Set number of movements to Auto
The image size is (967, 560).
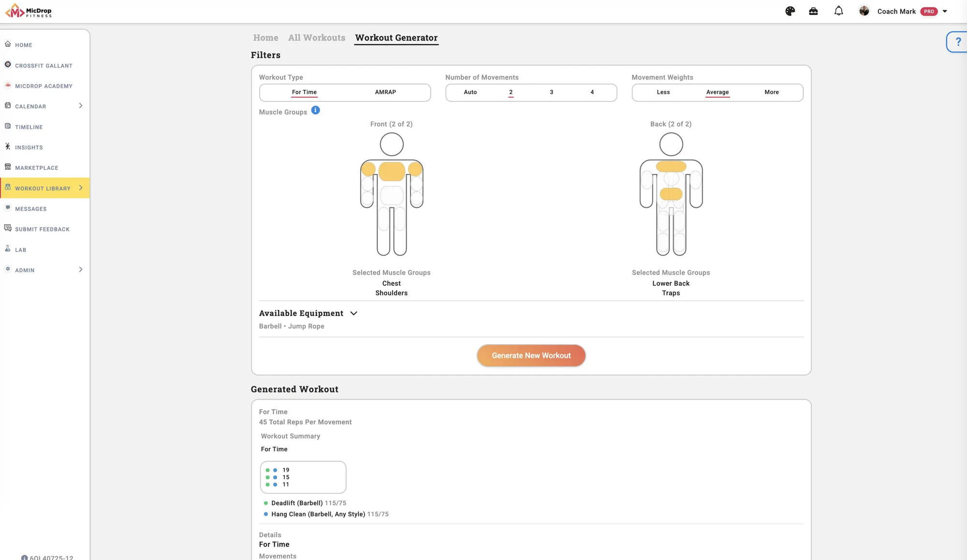click(x=470, y=92)
